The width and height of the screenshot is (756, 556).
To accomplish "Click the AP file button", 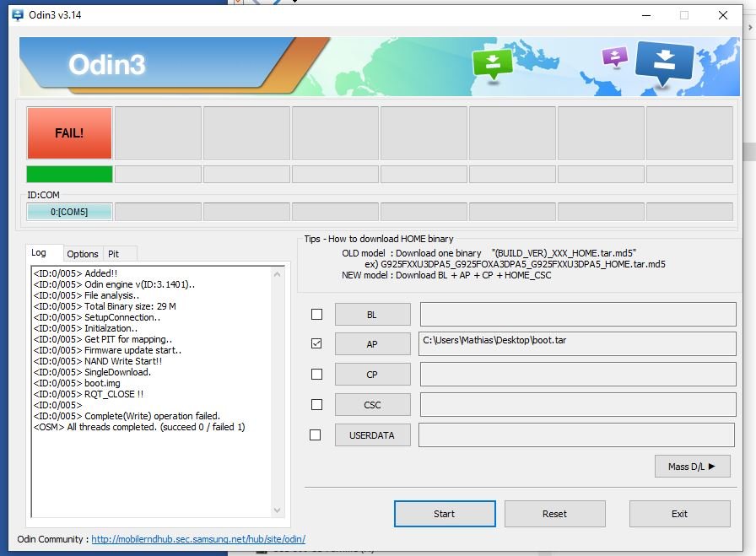I will point(373,344).
